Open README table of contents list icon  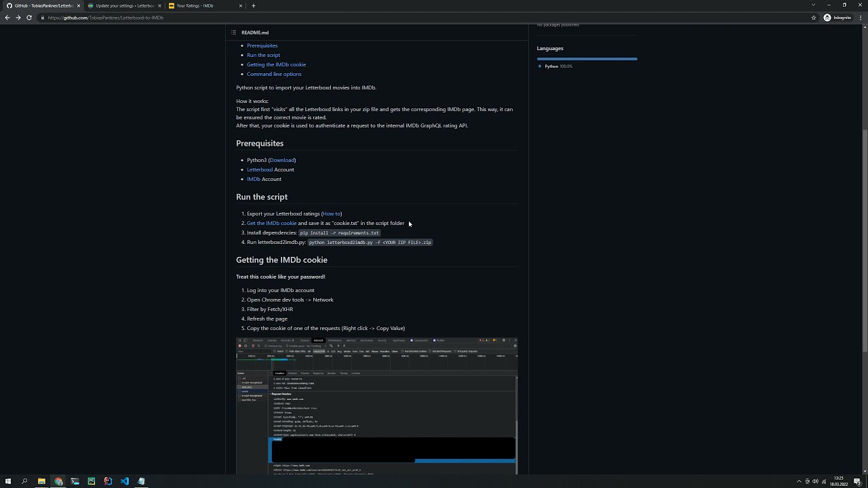[233, 33]
